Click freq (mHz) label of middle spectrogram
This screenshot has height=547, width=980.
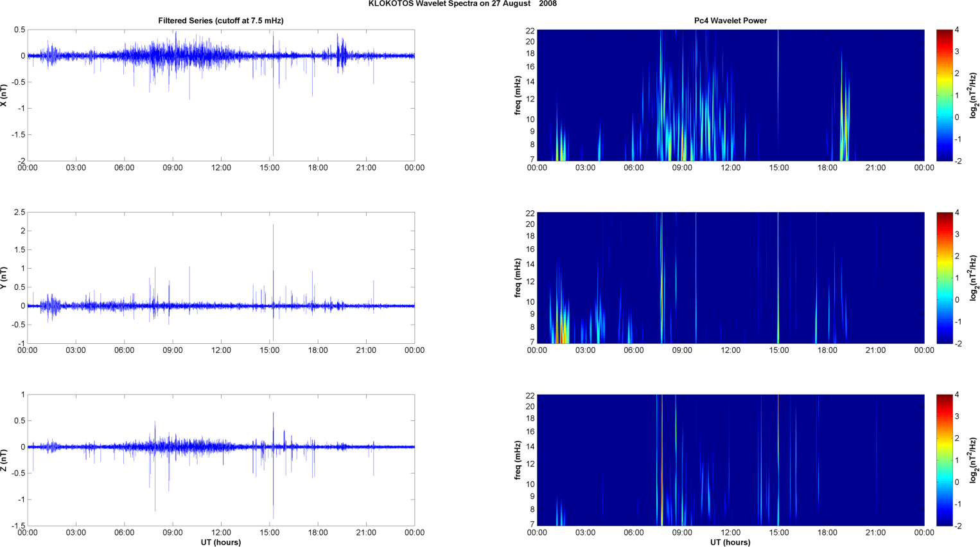pyautogui.click(x=518, y=278)
